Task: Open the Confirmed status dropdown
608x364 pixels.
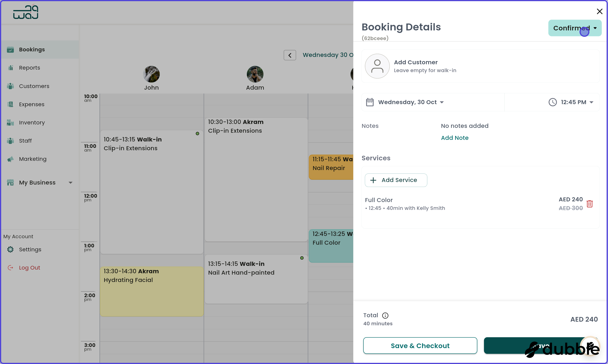Action: click(575, 28)
